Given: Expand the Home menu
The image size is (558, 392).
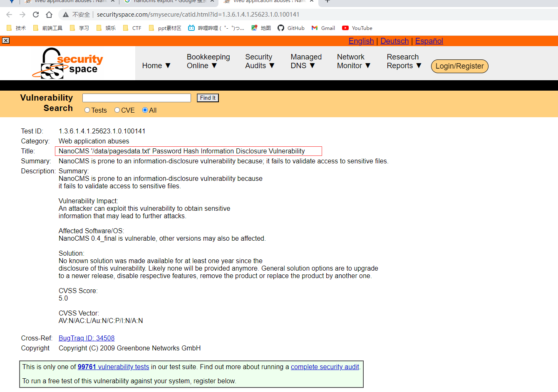Looking at the screenshot, I should click(x=156, y=66).
